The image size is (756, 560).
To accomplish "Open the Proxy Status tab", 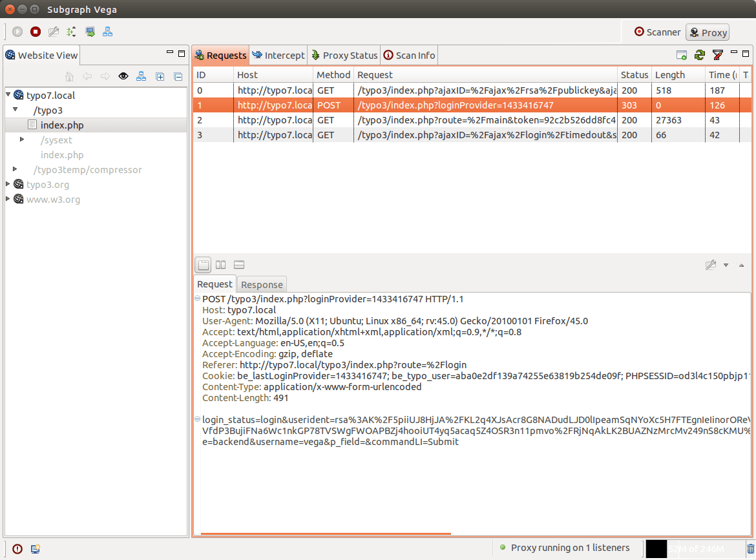I will coord(344,56).
